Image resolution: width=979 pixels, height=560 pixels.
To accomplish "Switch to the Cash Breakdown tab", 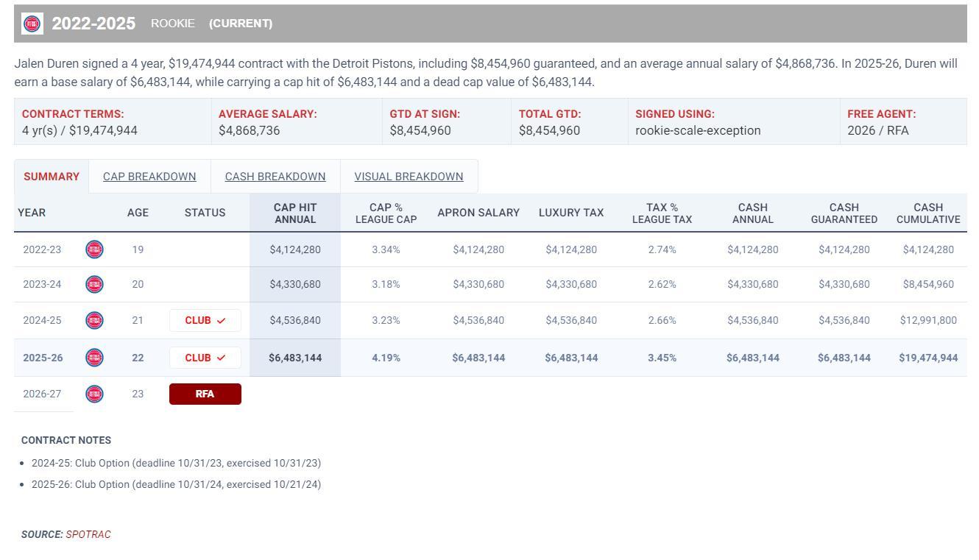I will pos(275,177).
